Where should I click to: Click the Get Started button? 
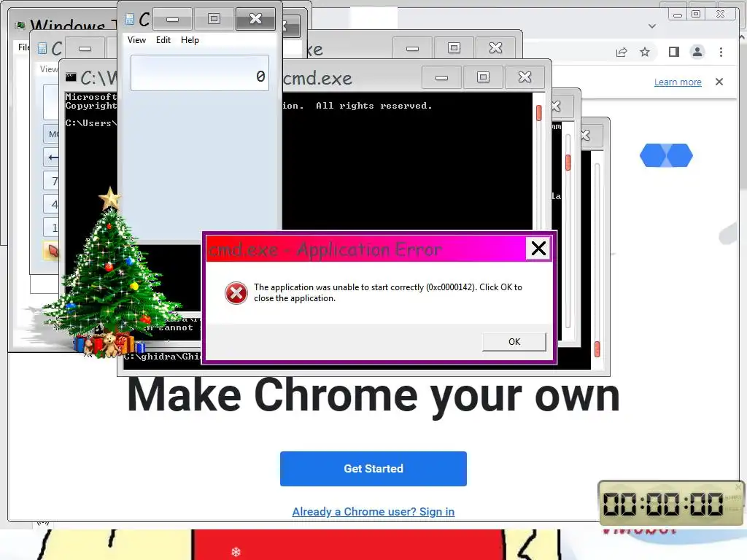(x=373, y=469)
